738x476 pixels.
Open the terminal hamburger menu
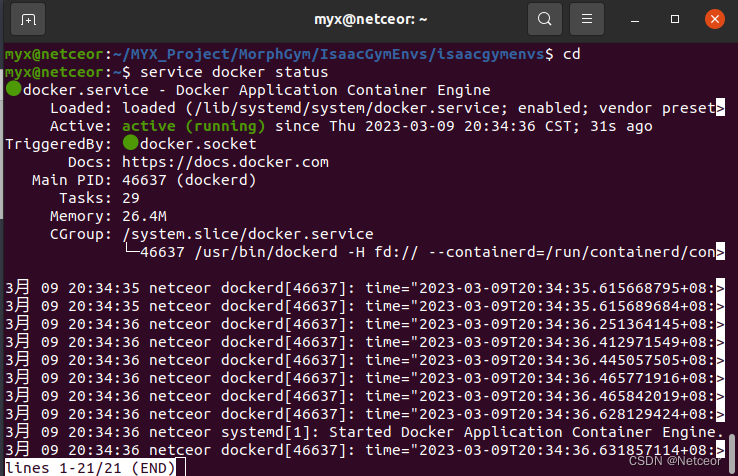pyautogui.click(x=588, y=18)
